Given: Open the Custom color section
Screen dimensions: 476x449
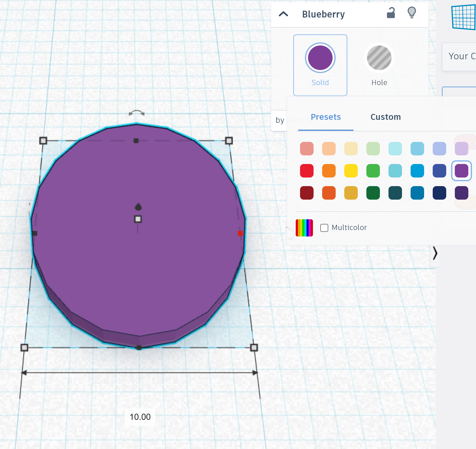Looking at the screenshot, I should pyautogui.click(x=386, y=117).
